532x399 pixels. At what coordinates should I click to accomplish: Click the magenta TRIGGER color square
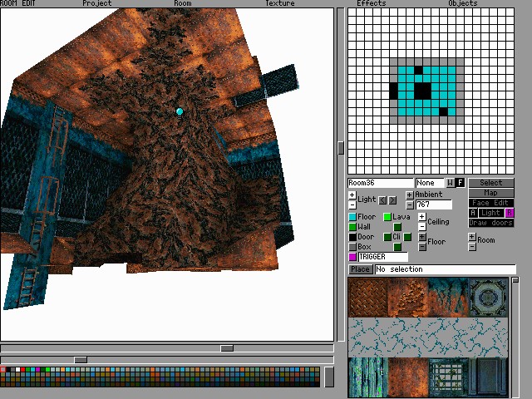352,257
